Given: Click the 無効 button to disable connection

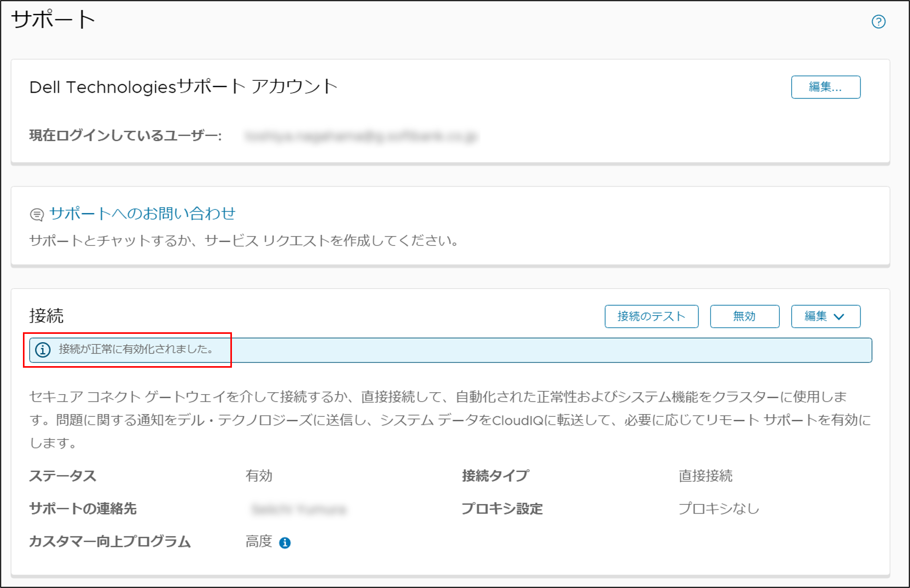Looking at the screenshot, I should (x=744, y=316).
